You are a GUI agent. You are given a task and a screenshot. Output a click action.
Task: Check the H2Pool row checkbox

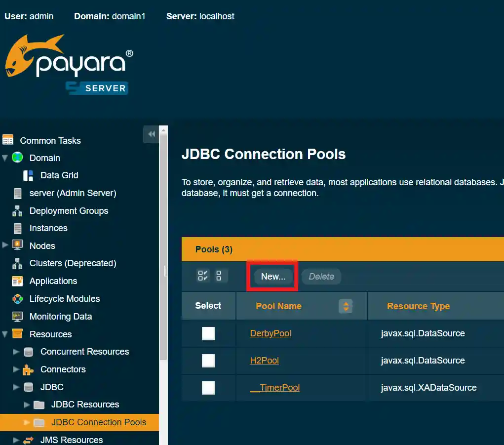(x=208, y=361)
